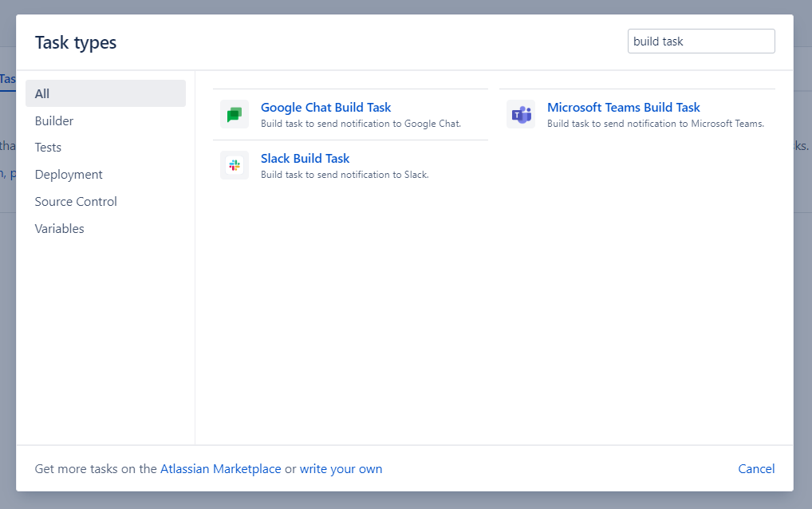The height and width of the screenshot is (509, 812).
Task: Open the Deployment category
Action: tap(69, 175)
